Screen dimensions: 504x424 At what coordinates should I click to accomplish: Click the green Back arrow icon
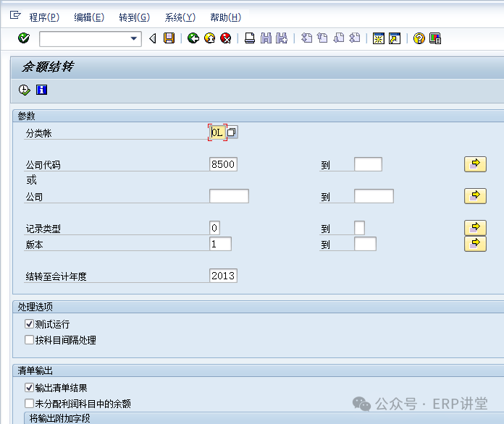pyautogui.click(x=193, y=38)
